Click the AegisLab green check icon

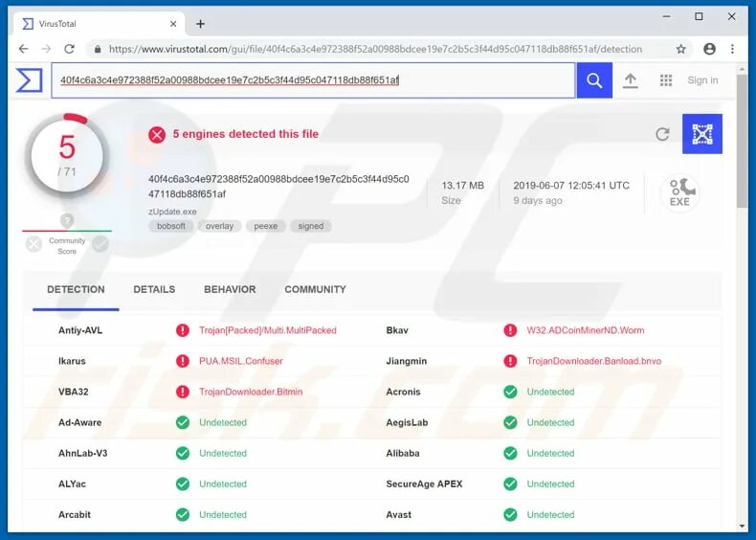point(510,422)
